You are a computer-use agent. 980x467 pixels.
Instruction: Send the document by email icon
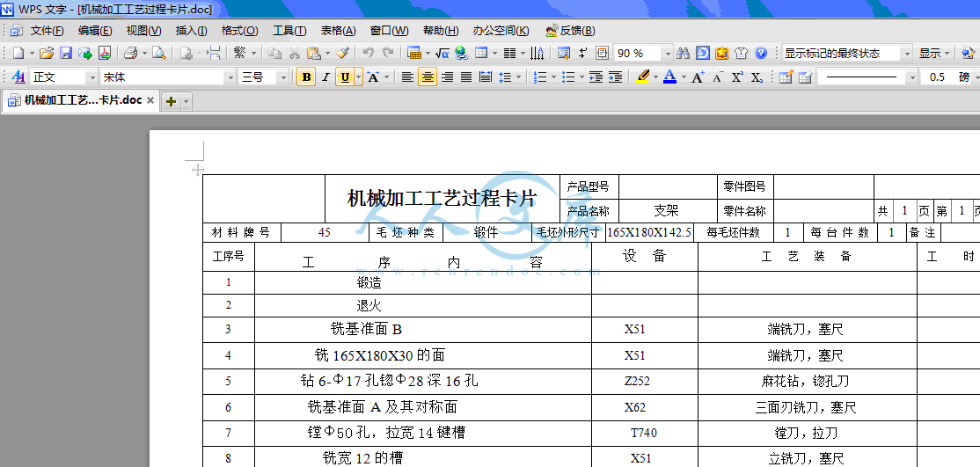click(85, 53)
